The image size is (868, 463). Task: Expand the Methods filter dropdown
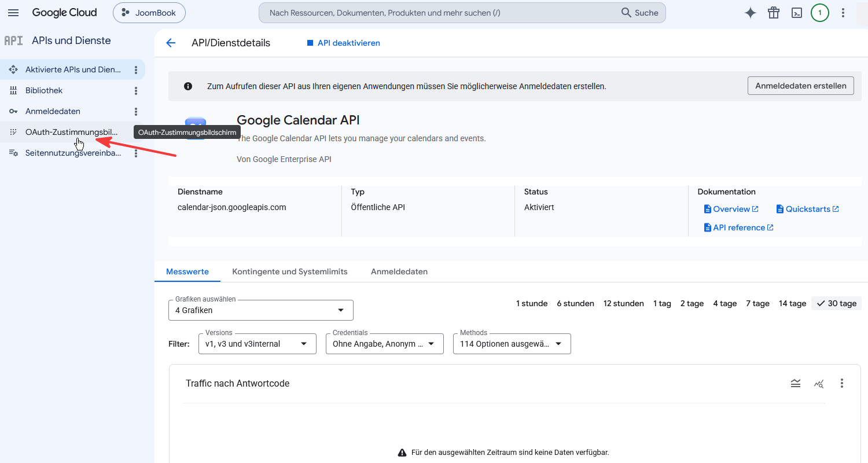point(512,344)
